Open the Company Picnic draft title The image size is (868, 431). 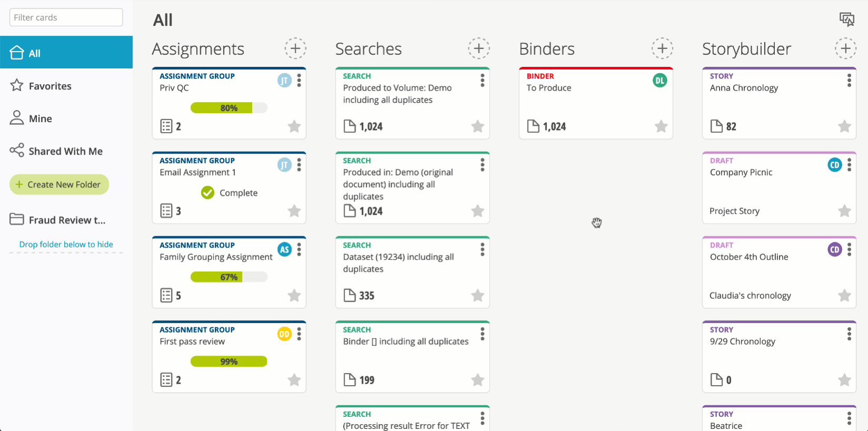pyautogui.click(x=741, y=173)
